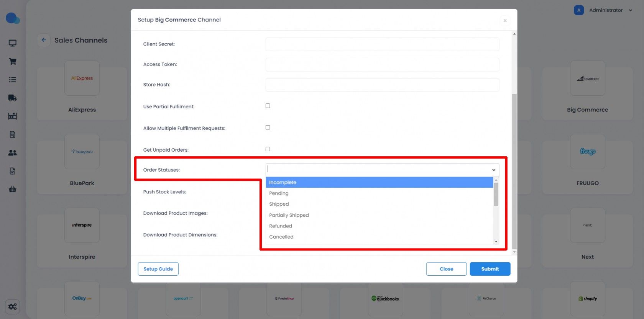This screenshot has height=319, width=644.
Task: Select the Fruugo channel logo
Action: [588, 152]
